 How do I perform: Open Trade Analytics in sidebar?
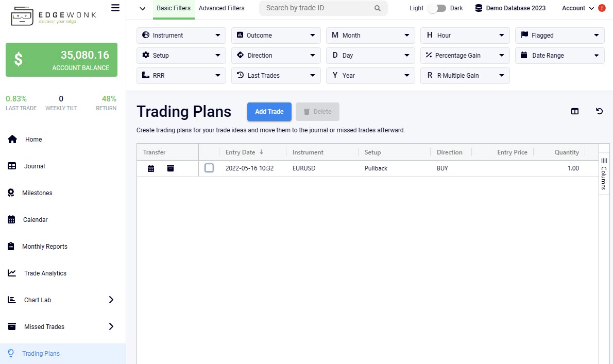point(45,273)
